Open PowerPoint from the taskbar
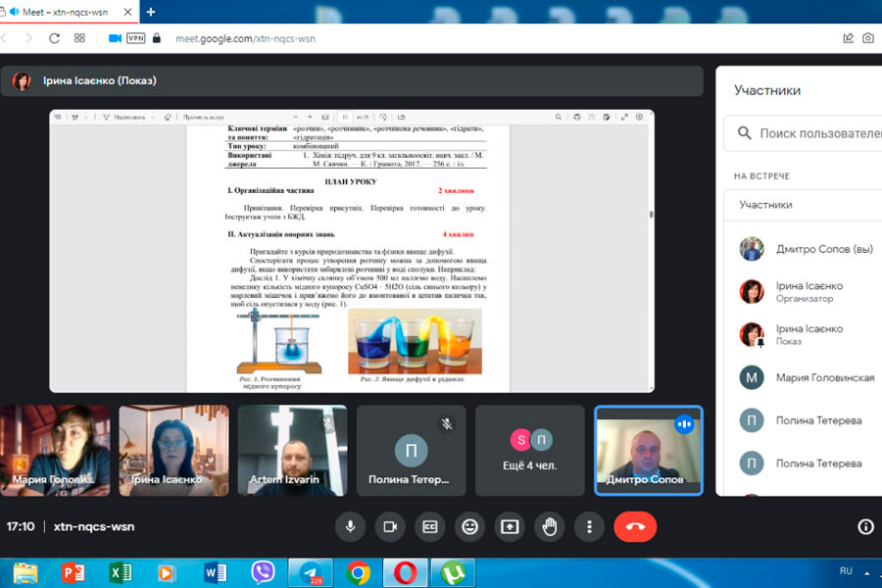The width and height of the screenshot is (882, 588). [x=73, y=573]
